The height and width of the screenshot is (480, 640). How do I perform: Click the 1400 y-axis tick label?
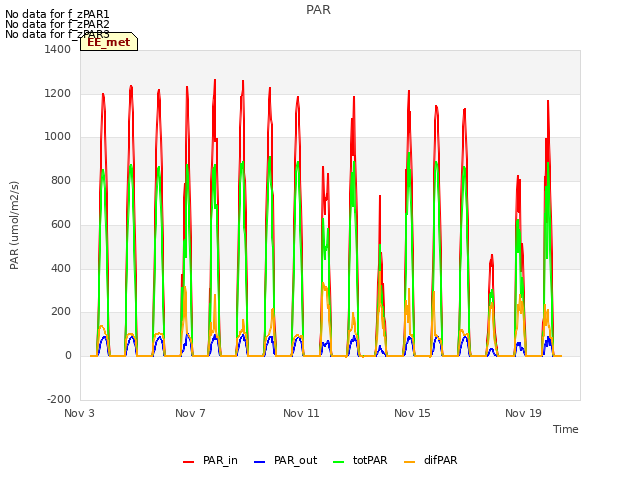58,49
